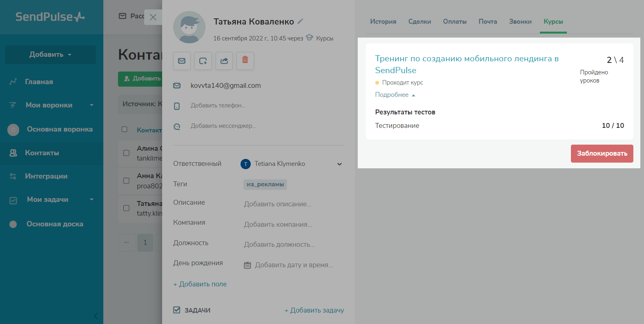The image size is (644, 324).
Task: Select checkbox next to Анна contact
Action: [126, 181]
